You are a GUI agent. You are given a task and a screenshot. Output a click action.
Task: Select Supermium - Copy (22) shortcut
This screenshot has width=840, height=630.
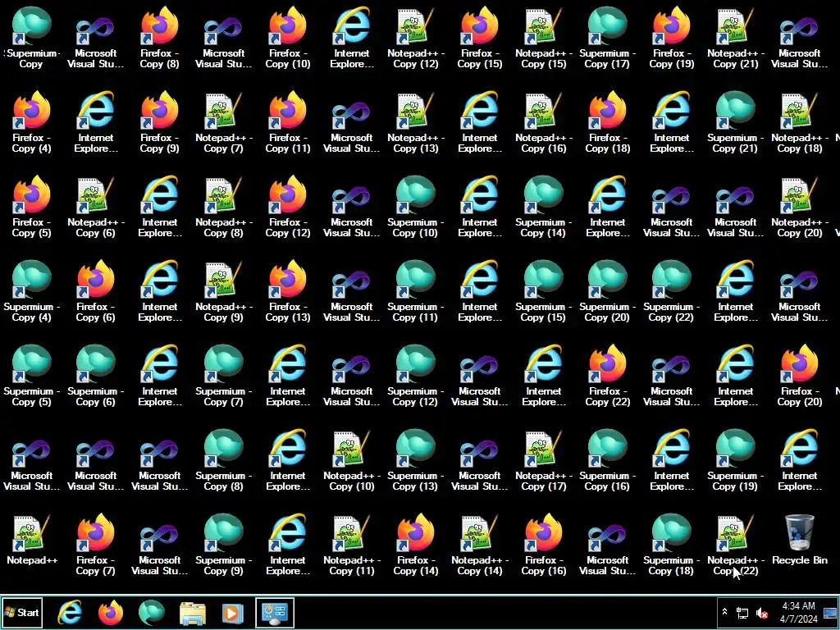tap(671, 291)
